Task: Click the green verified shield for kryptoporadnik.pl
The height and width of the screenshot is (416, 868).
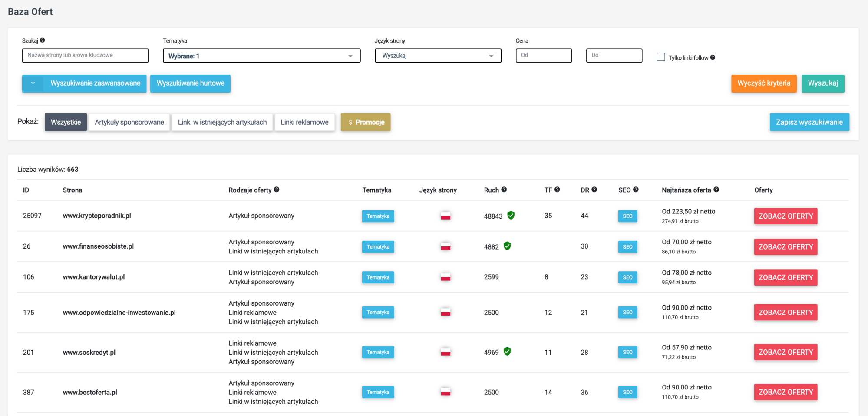Action: coord(511,215)
